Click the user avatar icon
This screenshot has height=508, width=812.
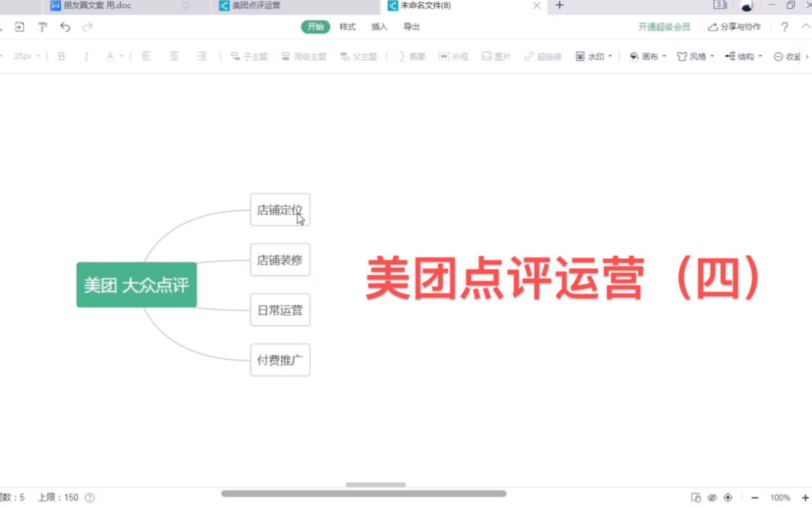[747, 5]
